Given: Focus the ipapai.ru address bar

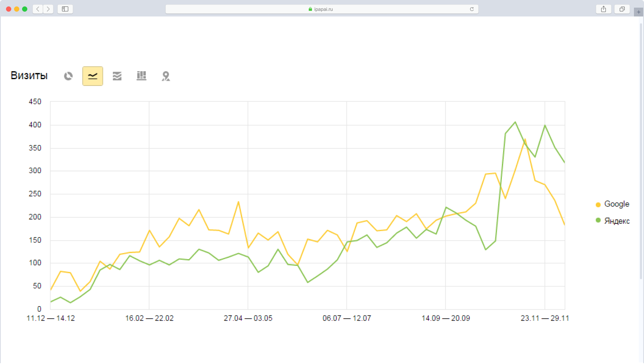Looking at the screenshot, I should coord(321,9).
